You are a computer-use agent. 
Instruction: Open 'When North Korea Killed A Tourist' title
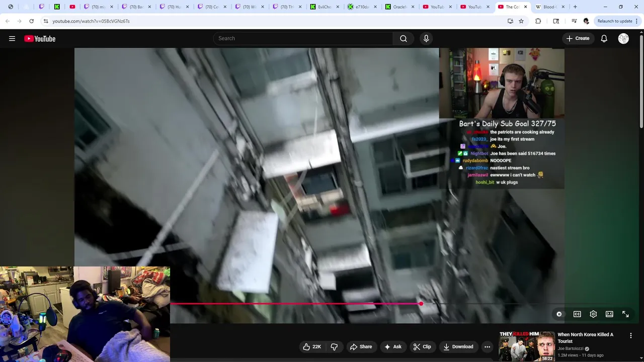click(585, 338)
